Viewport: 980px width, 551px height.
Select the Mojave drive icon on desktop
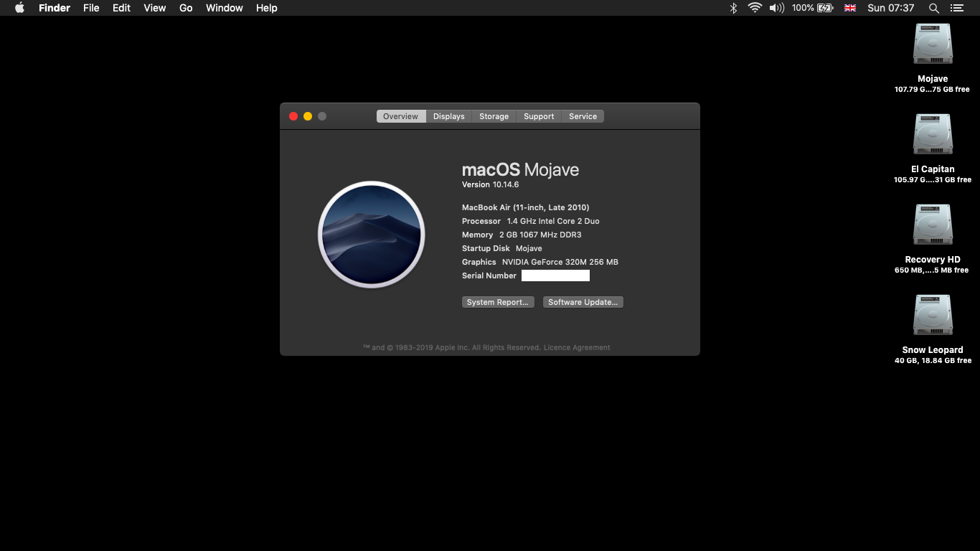coord(933,44)
